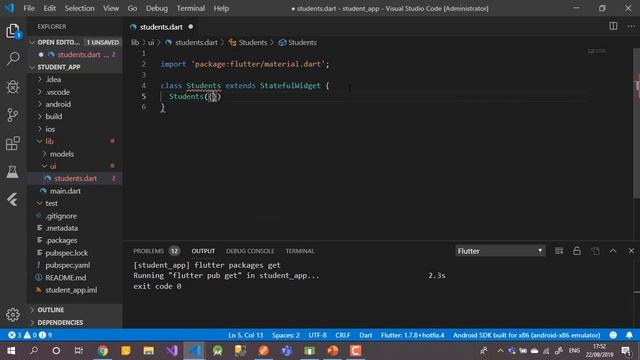Toggle output scroll lock
Screen dimensions: 640x360
point(577,251)
